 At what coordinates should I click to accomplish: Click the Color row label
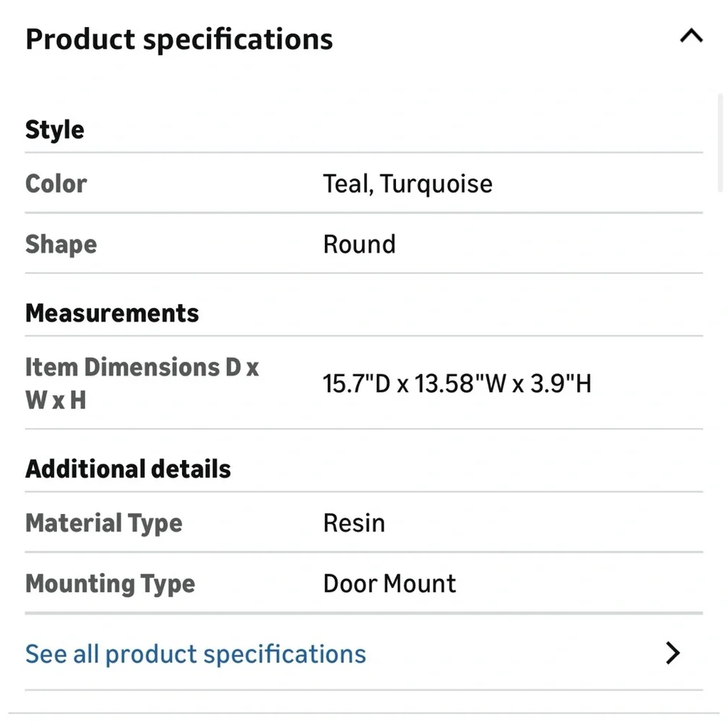[56, 183]
